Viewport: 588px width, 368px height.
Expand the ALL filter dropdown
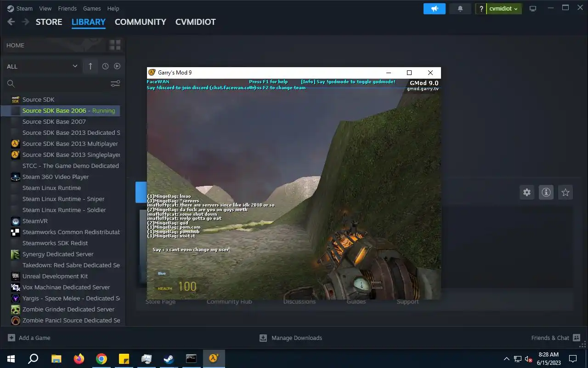42,66
